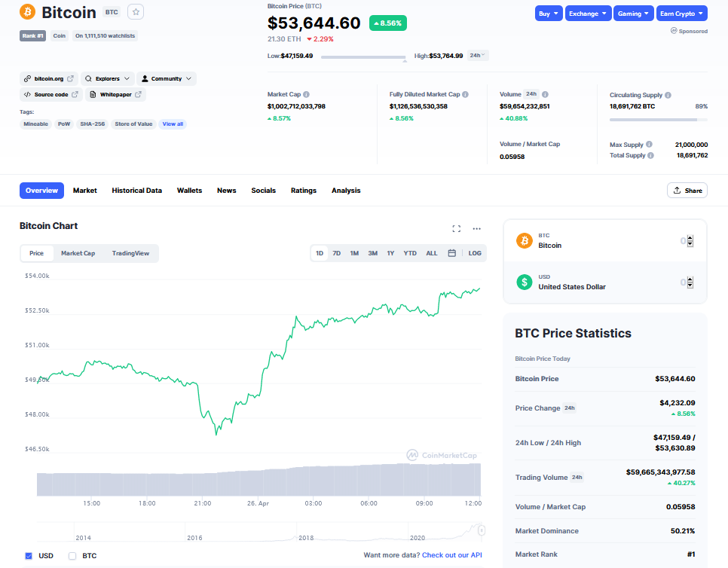Click the Community person icon

click(x=145, y=78)
